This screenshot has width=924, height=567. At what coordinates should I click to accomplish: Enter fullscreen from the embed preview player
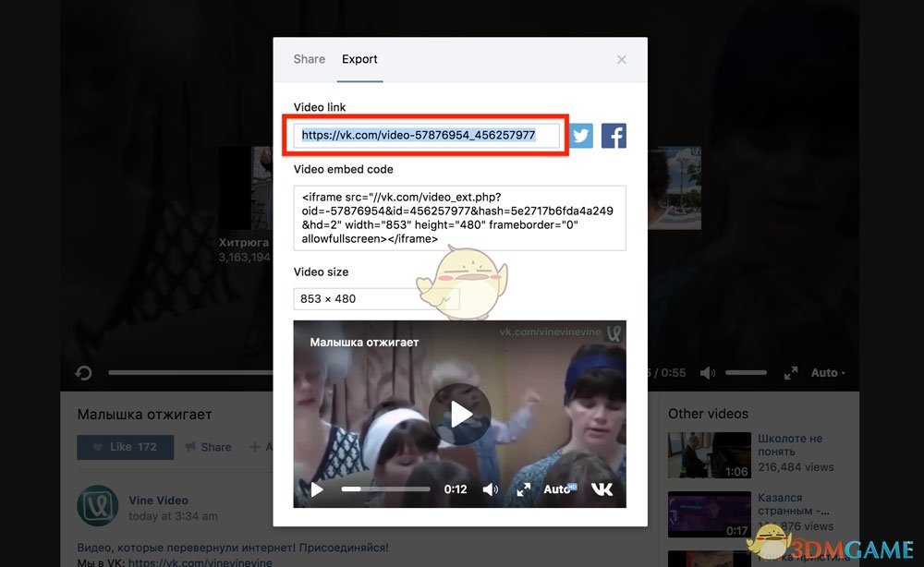pyautogui.click(x=523, y=489)
